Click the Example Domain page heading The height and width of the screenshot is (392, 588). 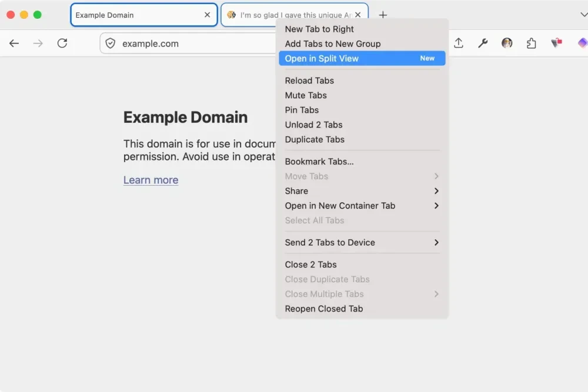[185, 118]
